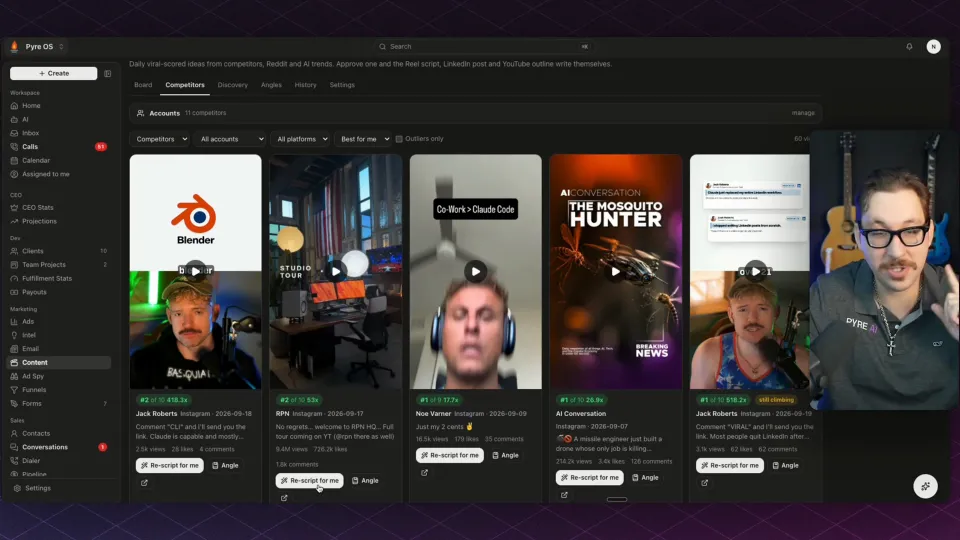Click the manage link in Accounts bar
The height and width of the screenshot is (540, 960).
(803, 113)
